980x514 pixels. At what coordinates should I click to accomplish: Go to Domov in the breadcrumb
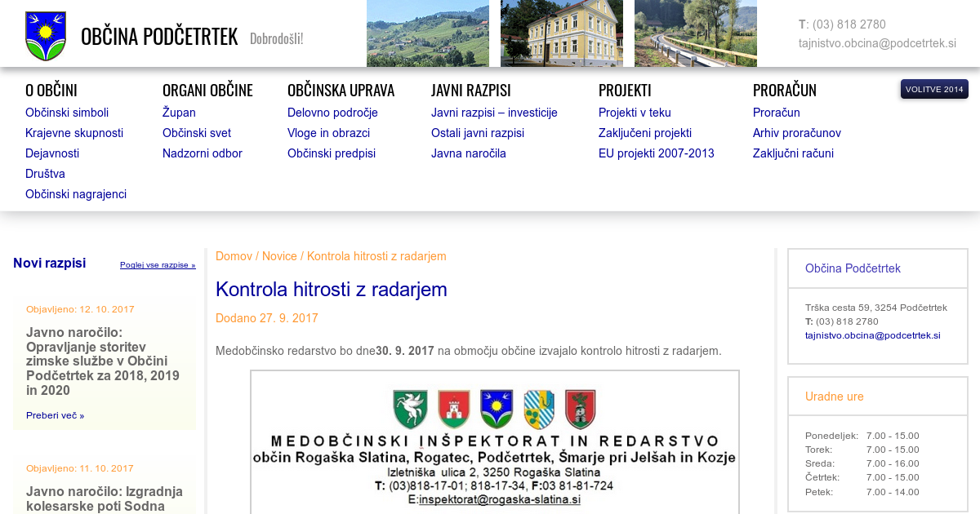point(234,256)
